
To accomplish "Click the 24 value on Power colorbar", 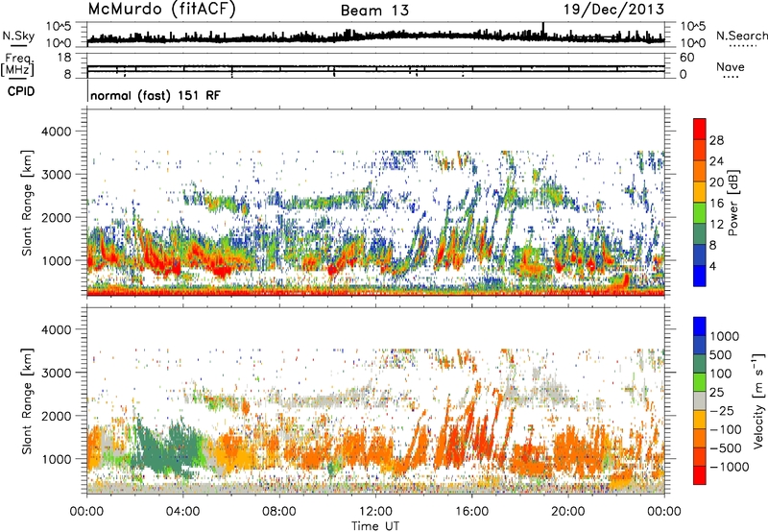I will click(x=716, y=161).
